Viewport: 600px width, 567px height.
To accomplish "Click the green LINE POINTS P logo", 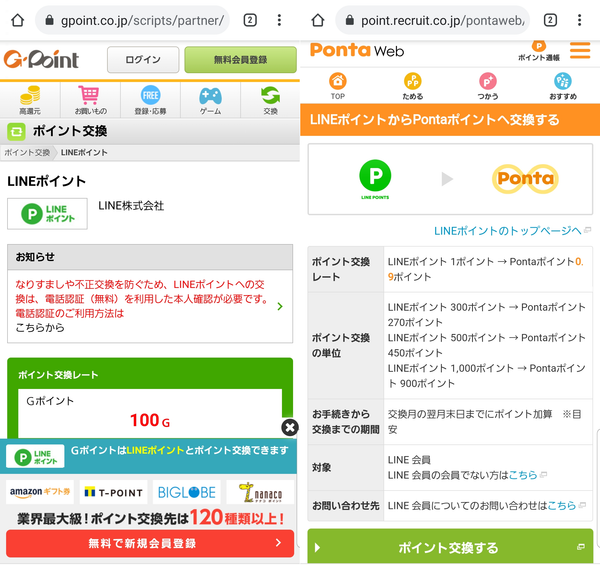I will point(375,179).
